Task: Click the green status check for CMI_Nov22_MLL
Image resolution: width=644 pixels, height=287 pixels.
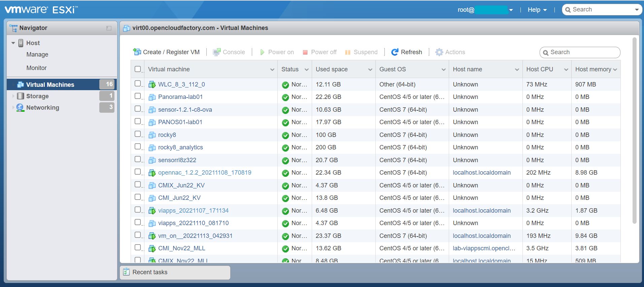Action: [285, 249]
